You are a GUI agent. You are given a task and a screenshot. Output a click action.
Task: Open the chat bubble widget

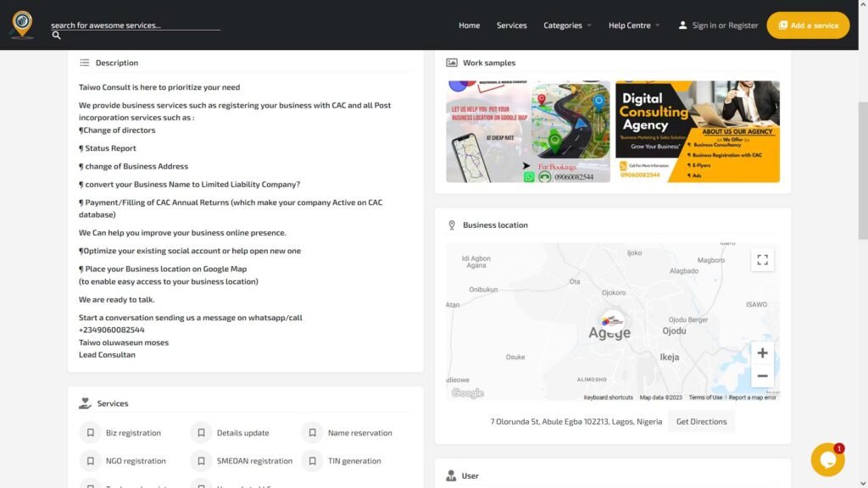click(827, 459)
